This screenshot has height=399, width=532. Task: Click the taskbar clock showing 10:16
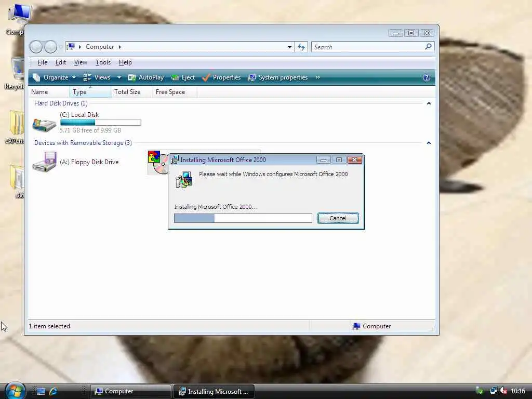click(x=518, y=391)
